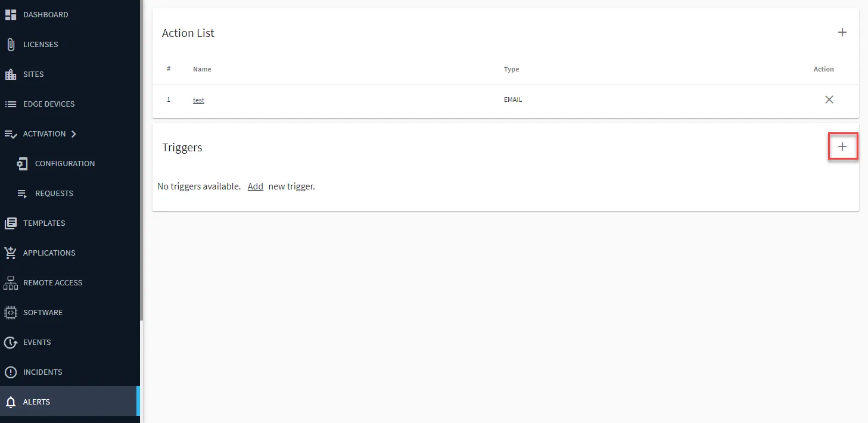Click the Sites building icon
This screenshot has height=423, width=868.
pos(11,74)
